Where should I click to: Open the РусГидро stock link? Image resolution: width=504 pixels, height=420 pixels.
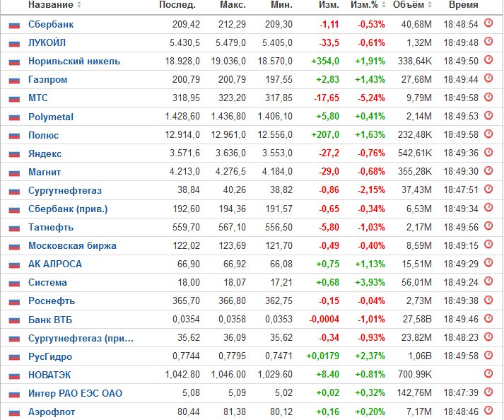(50, 356)
